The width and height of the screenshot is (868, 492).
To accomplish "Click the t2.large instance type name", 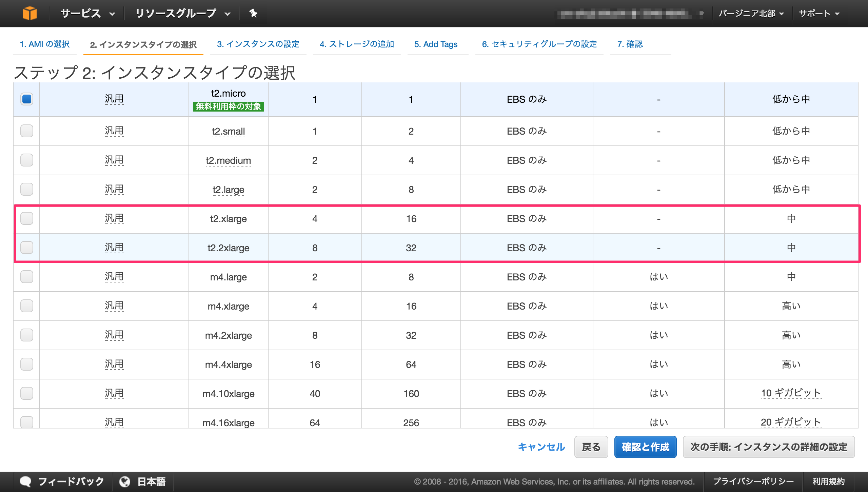I will tap(228, 190).
